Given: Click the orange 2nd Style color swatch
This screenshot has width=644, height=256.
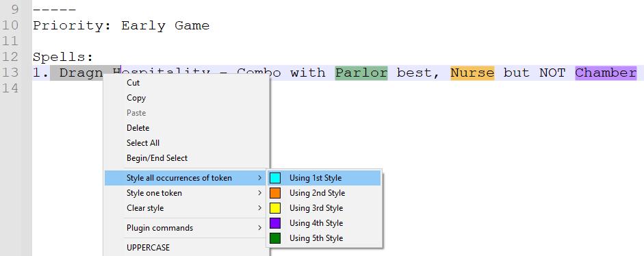Looking at the screenshot, I should coord(274,193).
